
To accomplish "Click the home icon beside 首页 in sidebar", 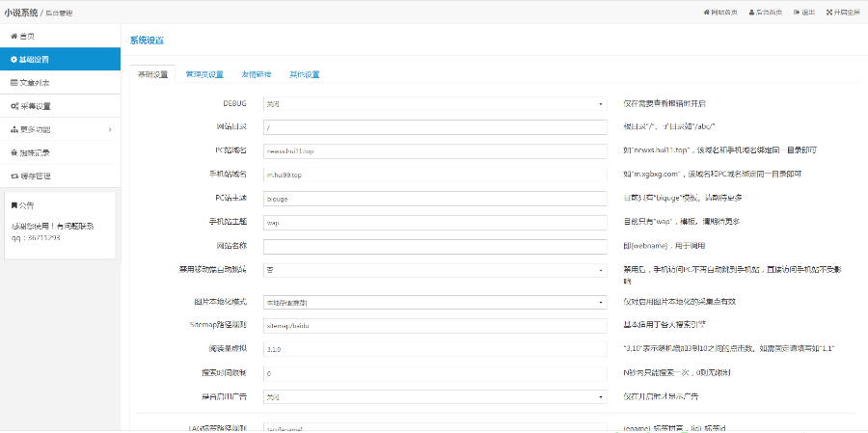I will (14, 36).
